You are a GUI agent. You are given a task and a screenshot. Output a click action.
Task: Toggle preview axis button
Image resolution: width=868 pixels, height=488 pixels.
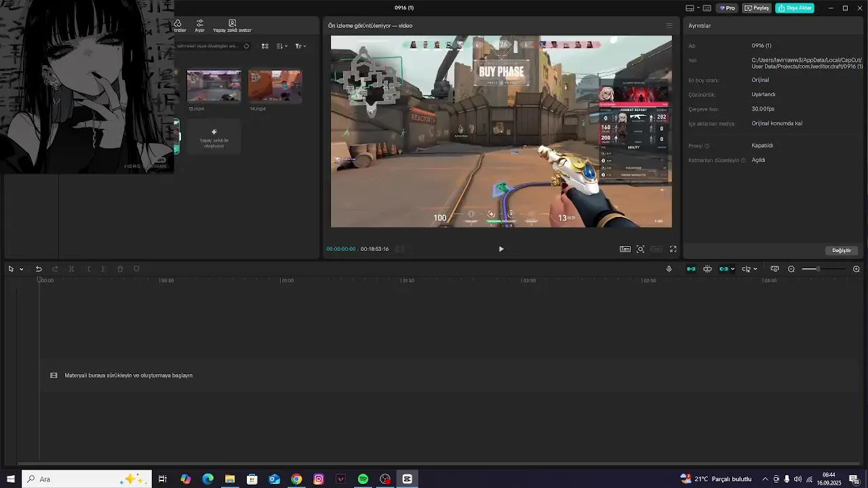746,269
